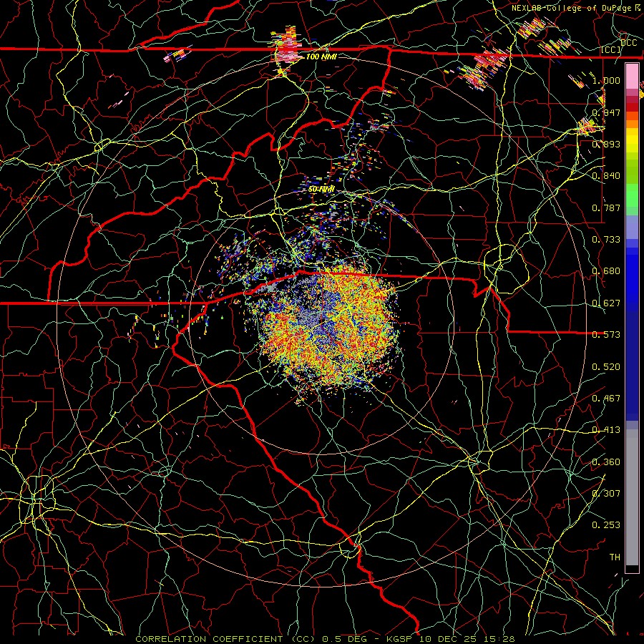Click the 0.787 legend value

coord(606,208)
